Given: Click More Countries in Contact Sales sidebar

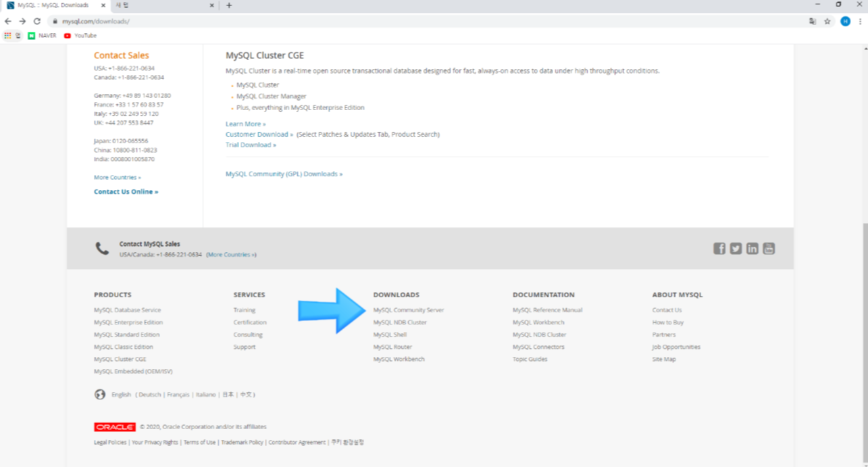Looking at the screenshot, I should coord(118,177).
